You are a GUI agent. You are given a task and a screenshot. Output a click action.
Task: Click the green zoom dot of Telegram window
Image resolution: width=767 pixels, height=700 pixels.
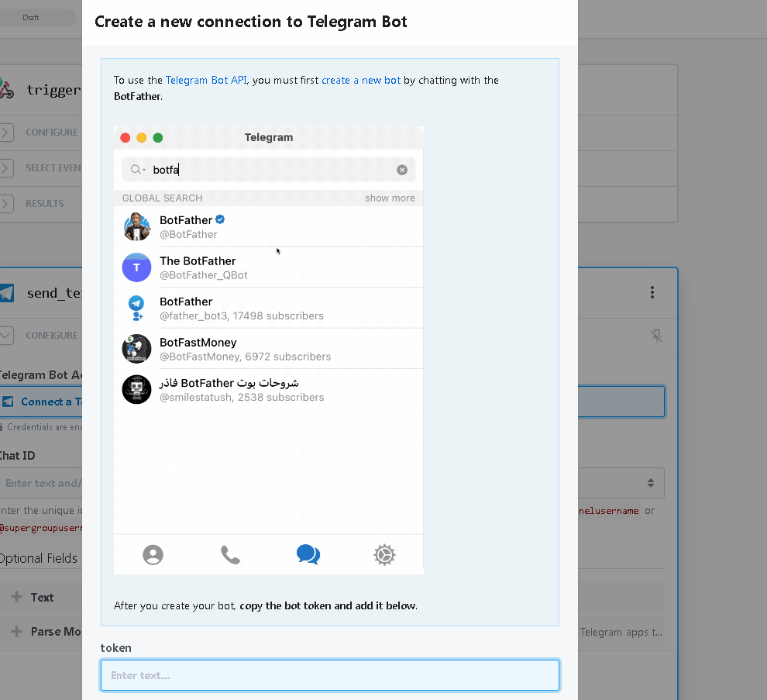[158, 137]
